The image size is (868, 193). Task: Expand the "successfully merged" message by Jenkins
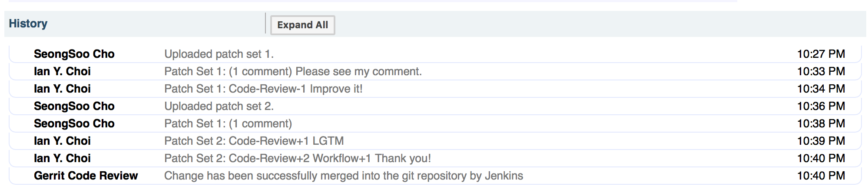[x=343, y=176]
